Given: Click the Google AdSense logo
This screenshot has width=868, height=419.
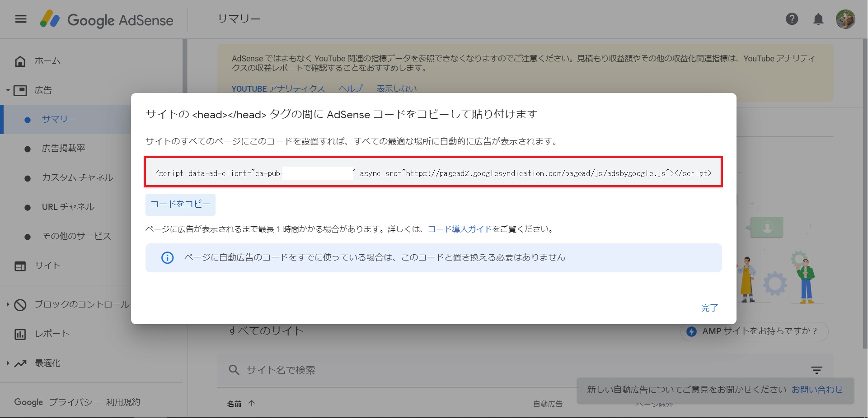Looking at the screenshot, I should click(107, 19).
